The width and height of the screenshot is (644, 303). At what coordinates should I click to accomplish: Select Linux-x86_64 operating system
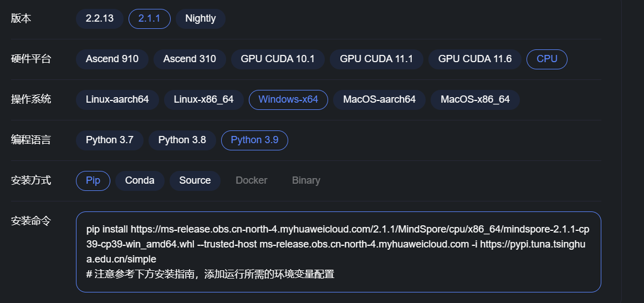click(203, 99)
